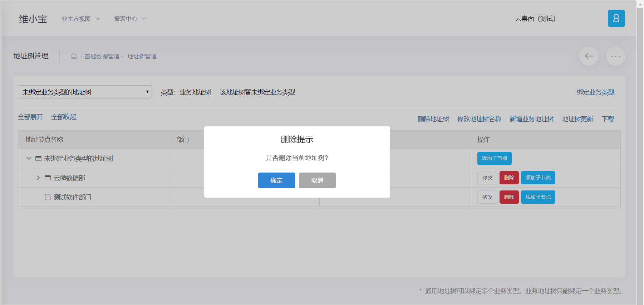
Task: Confirm deletion with 确定 button
Action: click(276, 180)
